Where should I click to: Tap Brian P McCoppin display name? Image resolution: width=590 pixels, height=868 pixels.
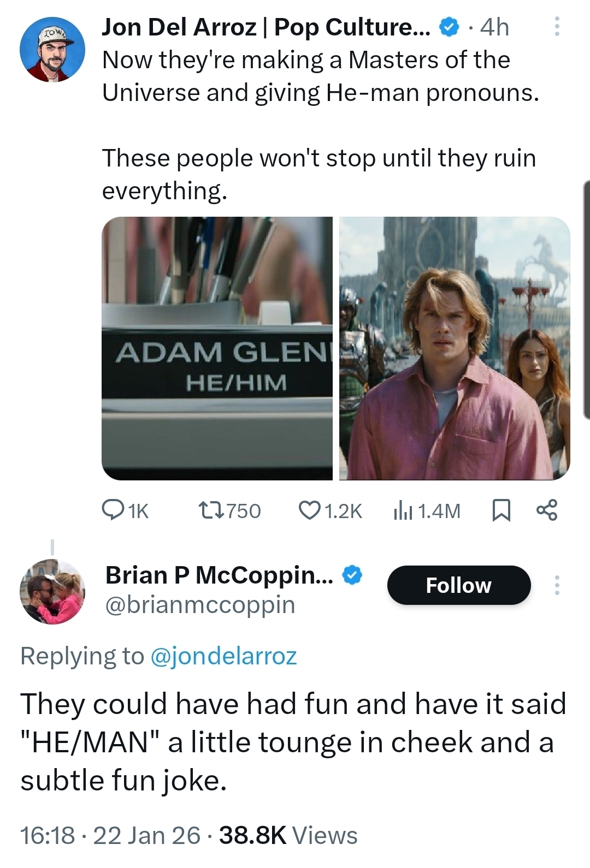click(x=219, y=575)
